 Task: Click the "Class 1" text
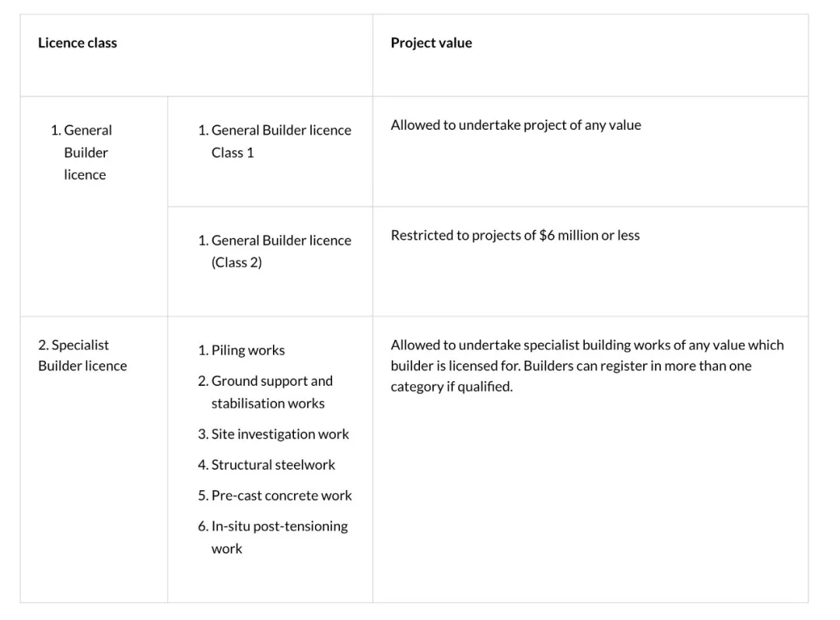click(233, 152)
